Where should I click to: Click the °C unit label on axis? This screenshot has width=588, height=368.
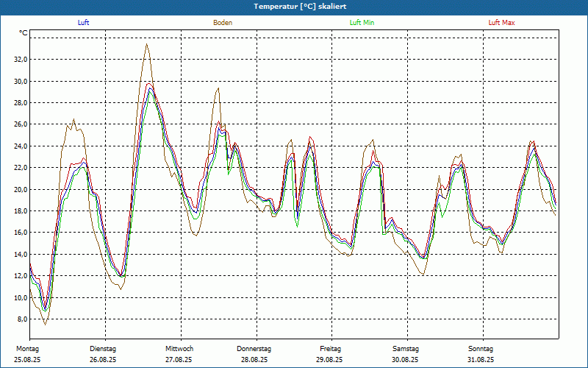coord(24,33)
